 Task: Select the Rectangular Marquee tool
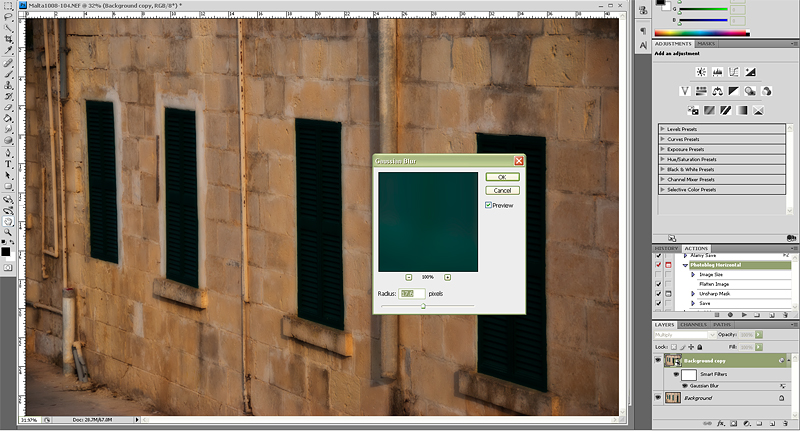pos(9,5)
